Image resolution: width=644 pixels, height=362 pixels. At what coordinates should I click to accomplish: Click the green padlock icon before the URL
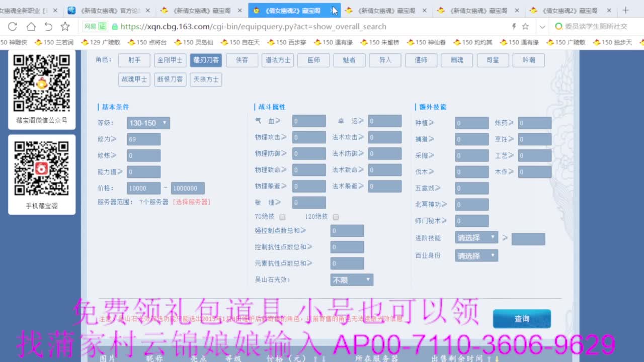coord(115,27)
